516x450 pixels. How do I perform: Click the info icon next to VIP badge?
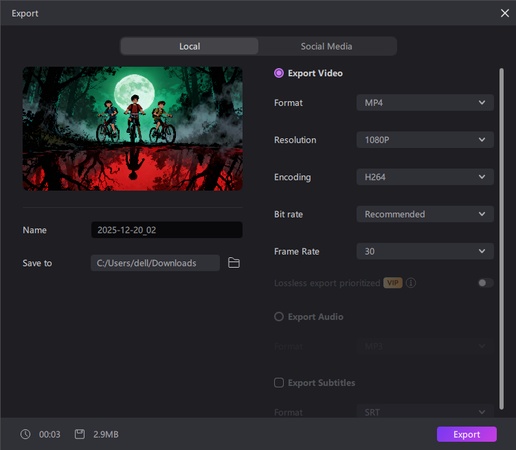(x=411, y=283)
